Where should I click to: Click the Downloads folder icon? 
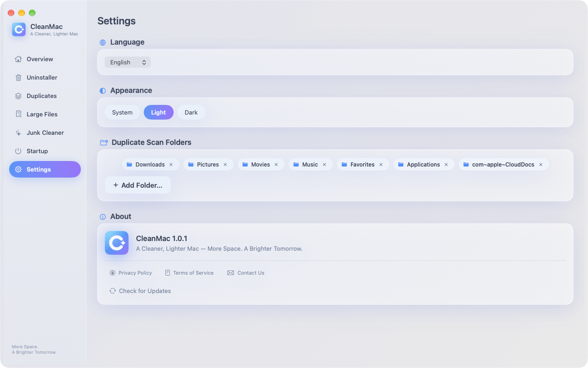130,165
